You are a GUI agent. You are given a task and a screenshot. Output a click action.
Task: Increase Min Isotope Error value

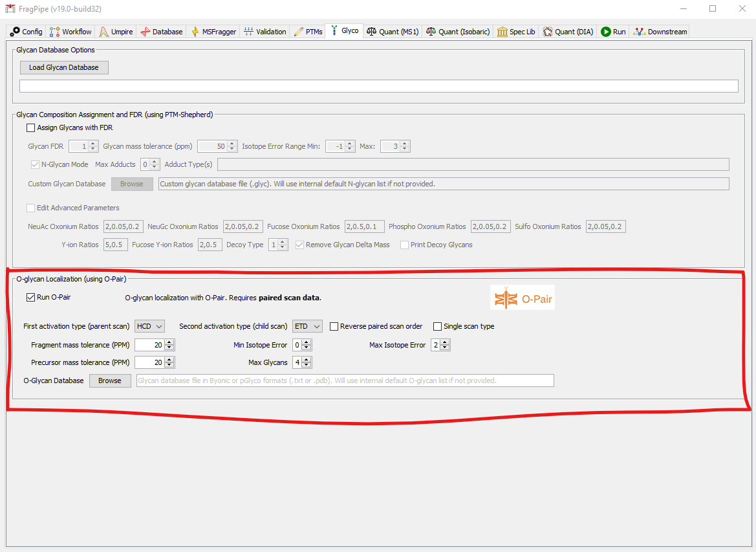click(307, 342)
